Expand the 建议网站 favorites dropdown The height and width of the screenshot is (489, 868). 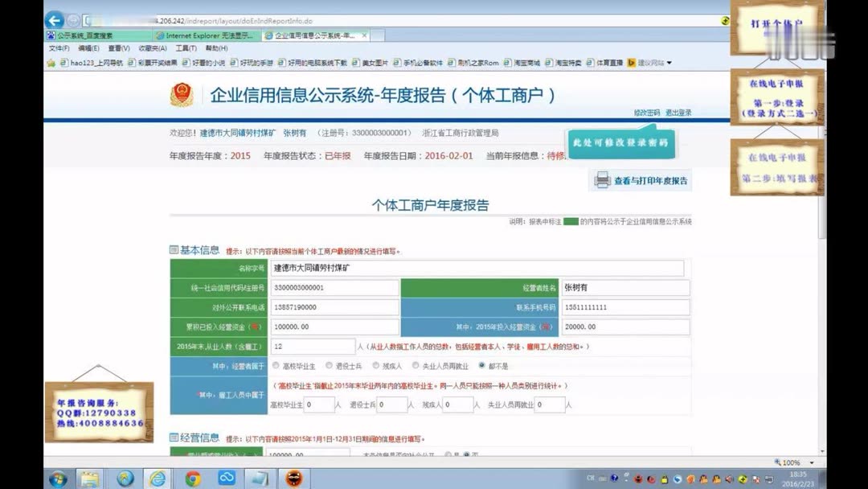click(x=669, y=62)
